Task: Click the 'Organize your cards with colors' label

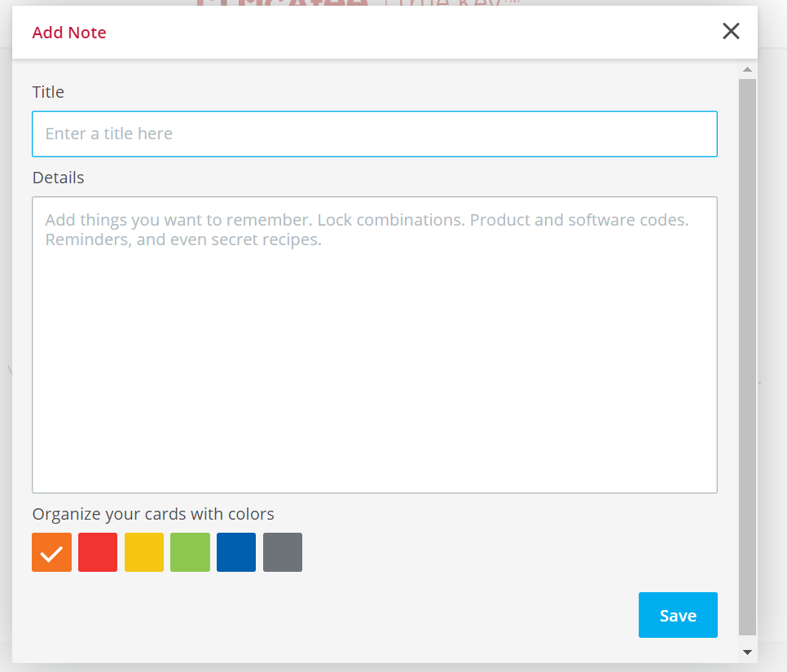Action: point(153,514)
